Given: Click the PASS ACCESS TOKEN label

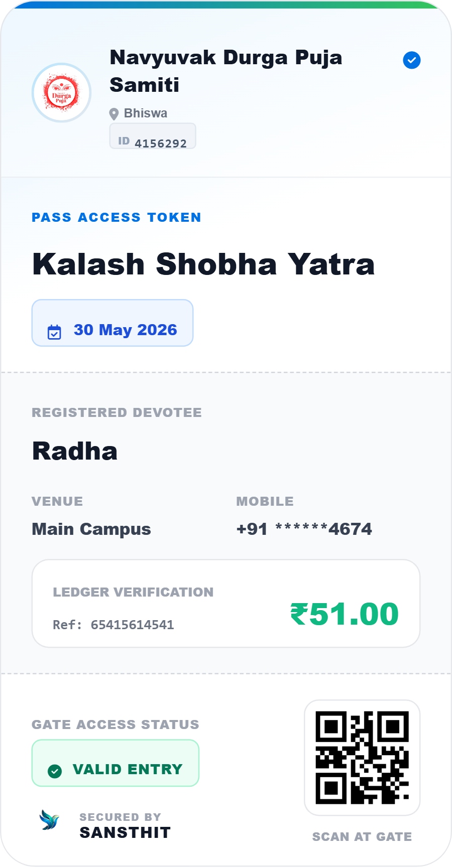Looking at the screenshot, I should 117,217.
